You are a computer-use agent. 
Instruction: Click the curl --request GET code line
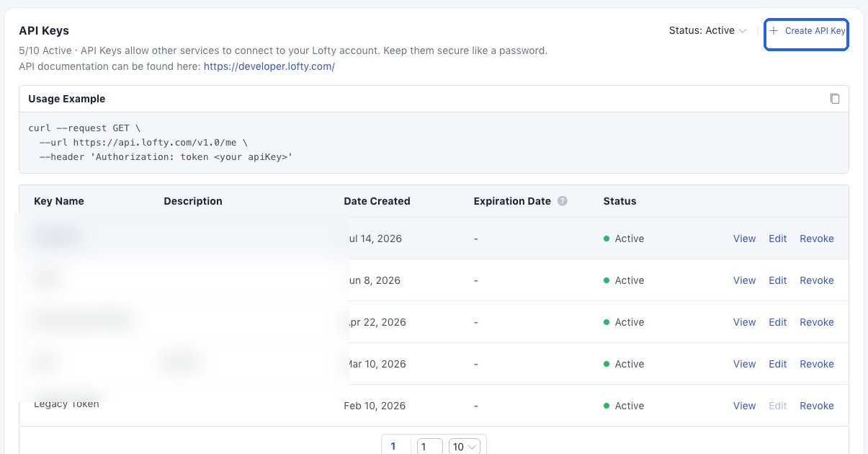(84, 128)
